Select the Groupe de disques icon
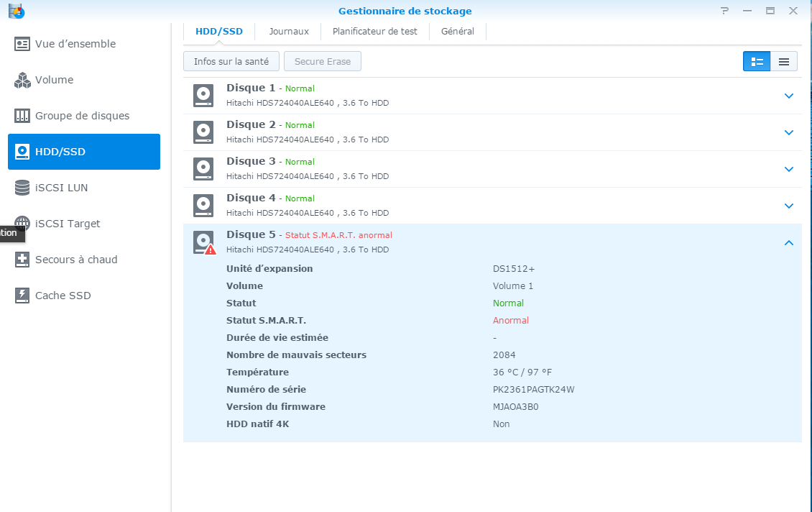 click(22, 116)
